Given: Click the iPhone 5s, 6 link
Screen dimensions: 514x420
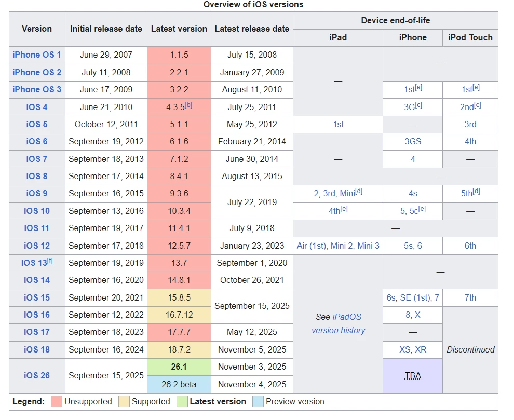Looking at the screenshot, I should (413, 246).
